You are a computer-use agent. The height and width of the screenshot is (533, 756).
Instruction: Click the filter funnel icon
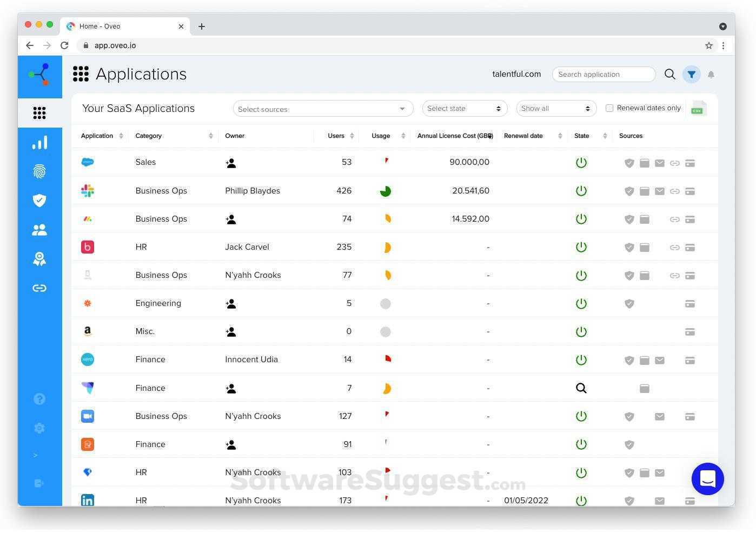[691, 75]
